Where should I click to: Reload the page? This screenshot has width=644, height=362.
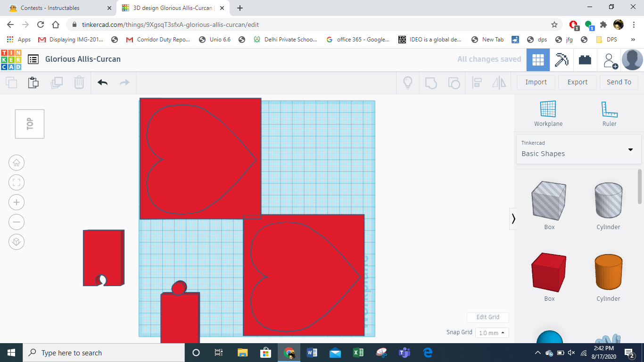(41, 25)
